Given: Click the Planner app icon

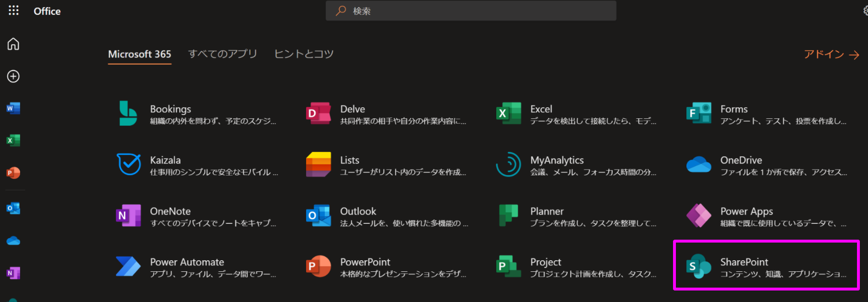Looking at the screenshot, I should [509, 216].
